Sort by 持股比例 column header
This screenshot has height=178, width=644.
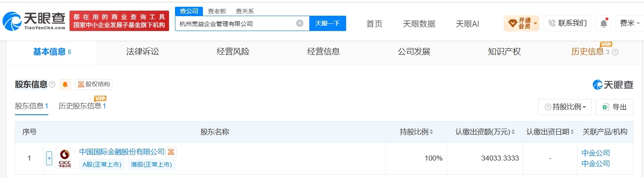[416, 132]
